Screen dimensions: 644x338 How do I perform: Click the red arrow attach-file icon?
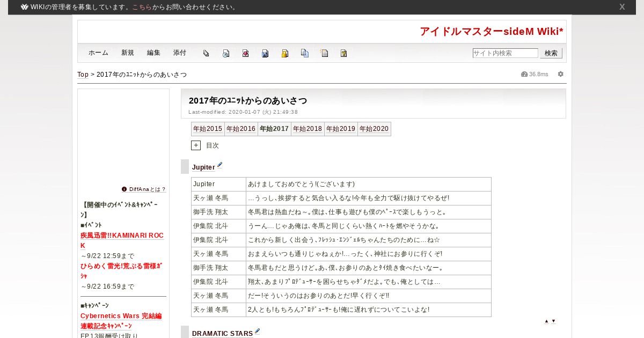click(245, 53)
